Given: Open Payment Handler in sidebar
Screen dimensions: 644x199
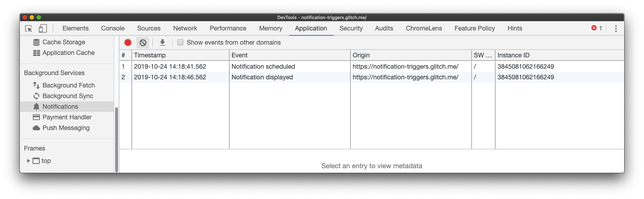Looking at the screenshot, I should tap(67, 117).
